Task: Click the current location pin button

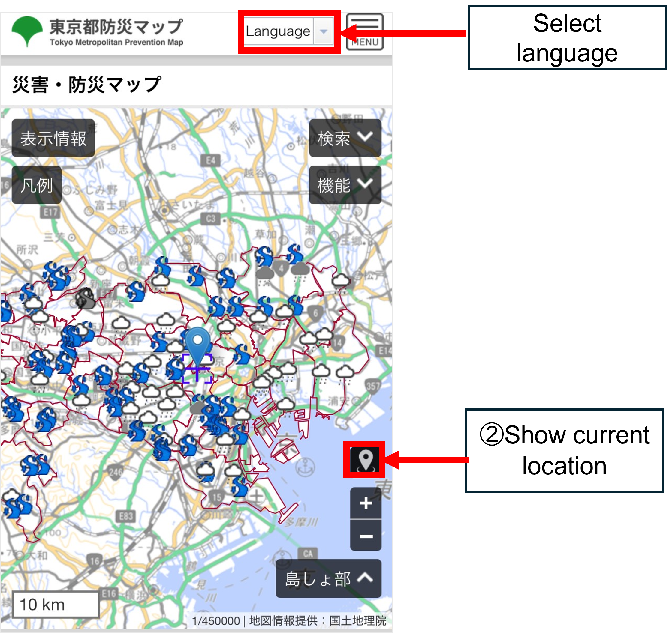Action: click(365, 459)
